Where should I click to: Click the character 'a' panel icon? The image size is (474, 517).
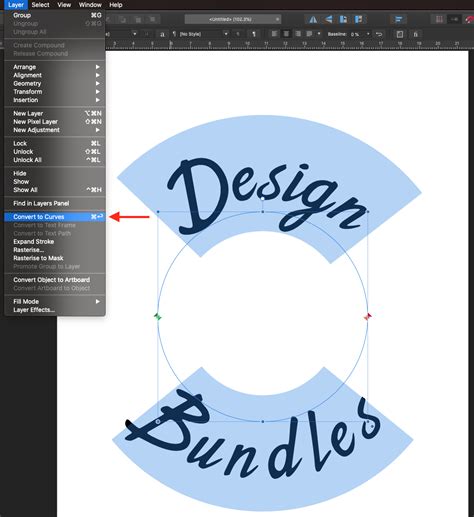162,34
